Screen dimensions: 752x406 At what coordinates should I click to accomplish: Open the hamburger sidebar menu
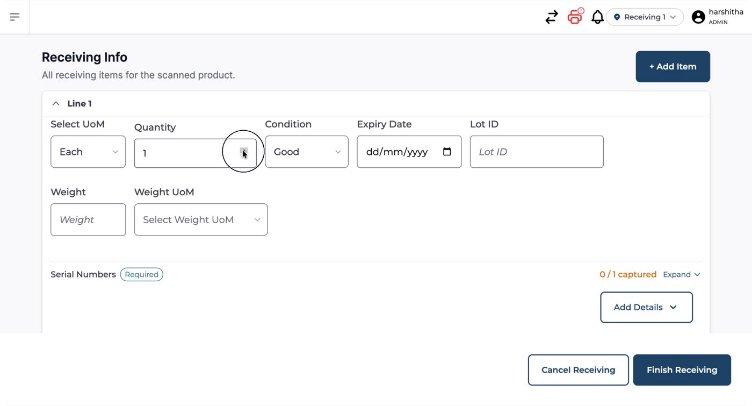14,17
